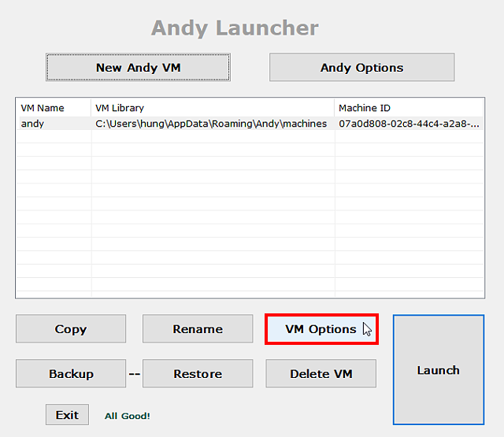Sort by VM Library column header
This screenshot has width=504, height=437.
point(213,108)
